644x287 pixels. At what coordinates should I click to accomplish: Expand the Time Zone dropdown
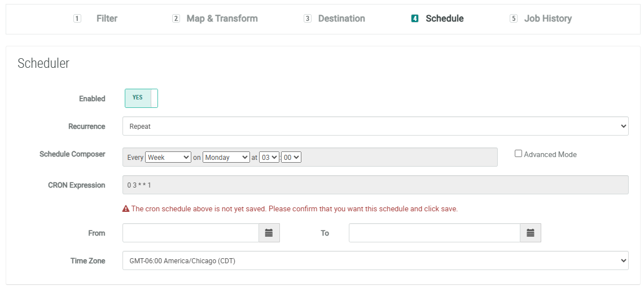click(375, 260)
